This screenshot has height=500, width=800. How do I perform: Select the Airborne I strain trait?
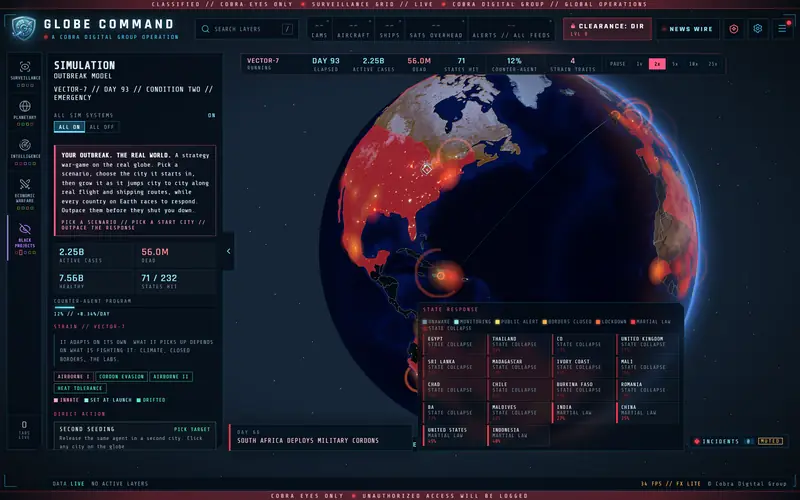click(73, 377)
